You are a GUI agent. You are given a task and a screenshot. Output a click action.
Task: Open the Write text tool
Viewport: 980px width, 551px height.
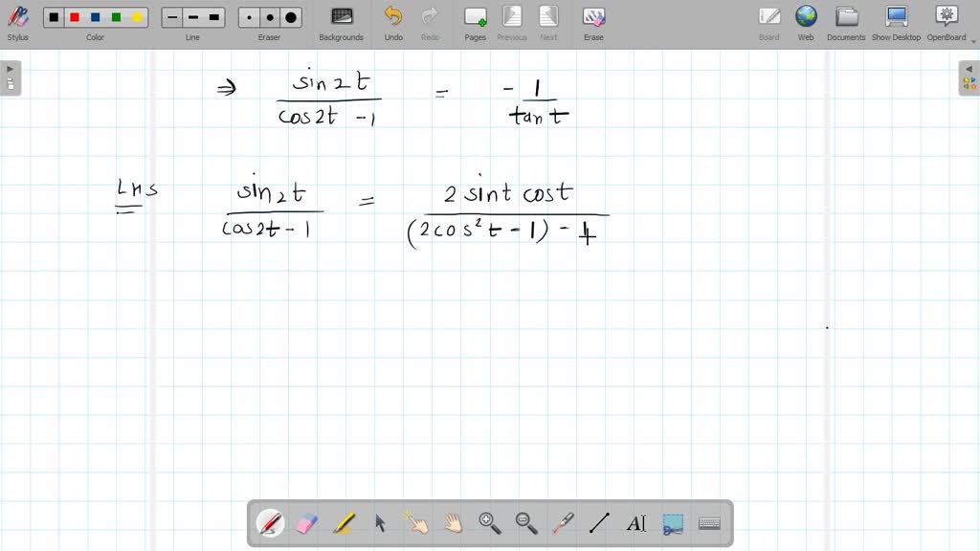click(636, 522)
